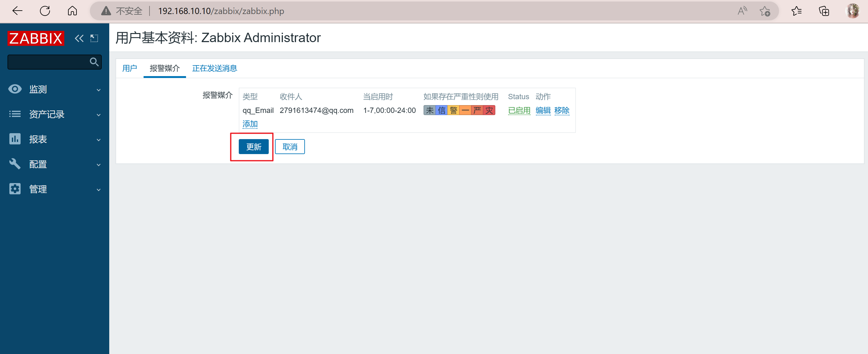The height and width of the screenshot is (354, 868).
Task: Expand the 资产记录 menu chevron
Action: (x=98, y=115)
